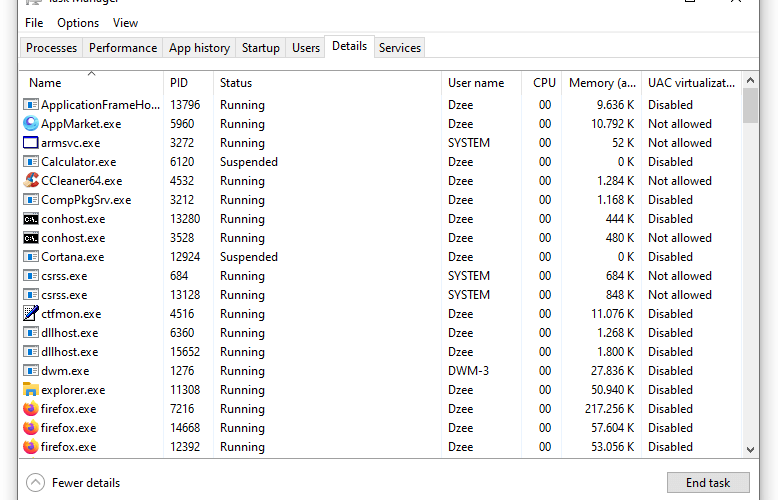Click the Suspended status of Cortana.exe
The image size is (779, 500).
249,256
